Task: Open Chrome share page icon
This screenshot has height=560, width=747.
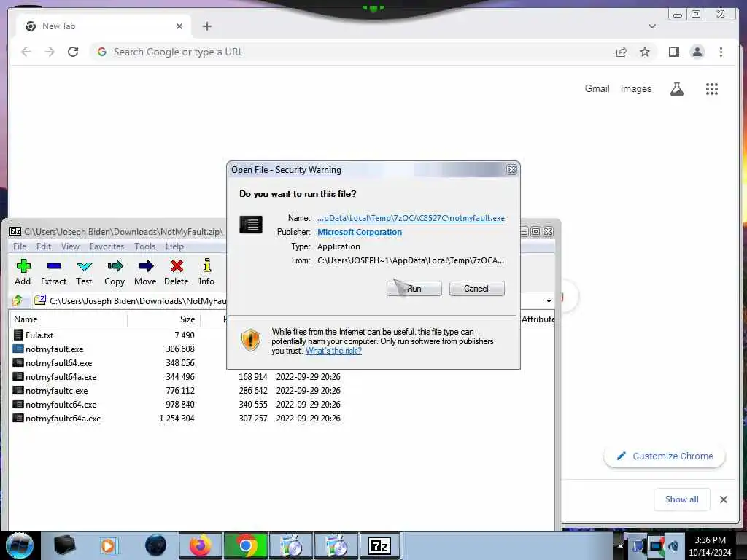Action: tap(622, 52)
